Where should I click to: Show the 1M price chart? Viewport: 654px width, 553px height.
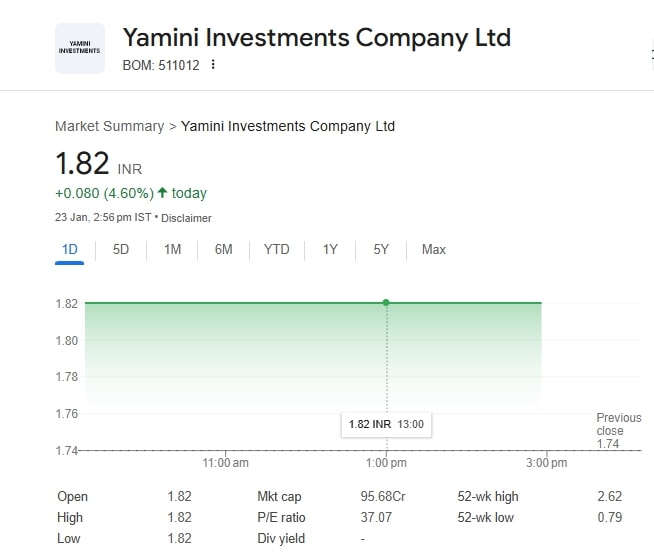click(172, 249)
